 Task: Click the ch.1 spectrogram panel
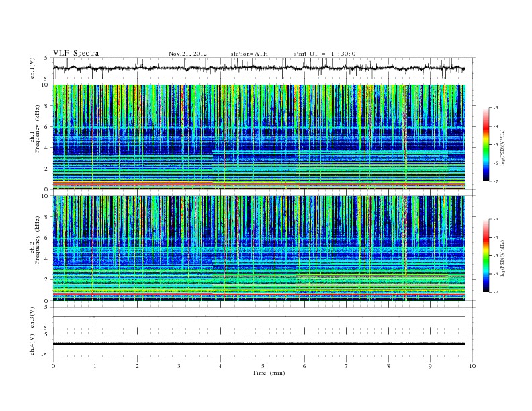pyautogui.click(x=259, y=137)
